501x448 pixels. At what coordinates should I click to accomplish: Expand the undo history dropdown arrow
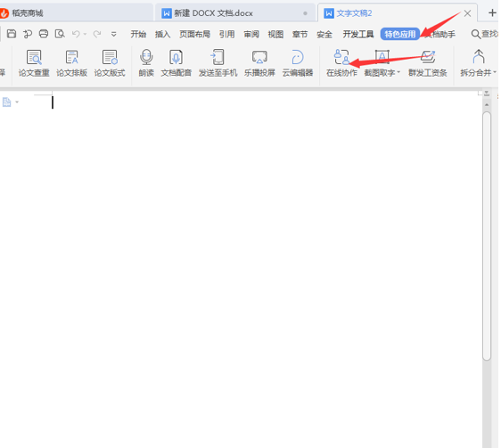coord(85,34)
